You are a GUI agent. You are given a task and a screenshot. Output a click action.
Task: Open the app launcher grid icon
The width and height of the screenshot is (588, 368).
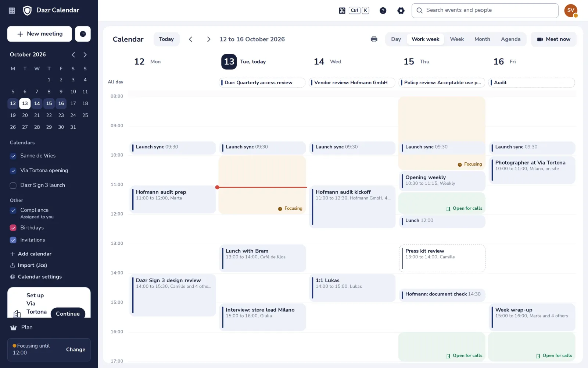(x=12, y=11)
